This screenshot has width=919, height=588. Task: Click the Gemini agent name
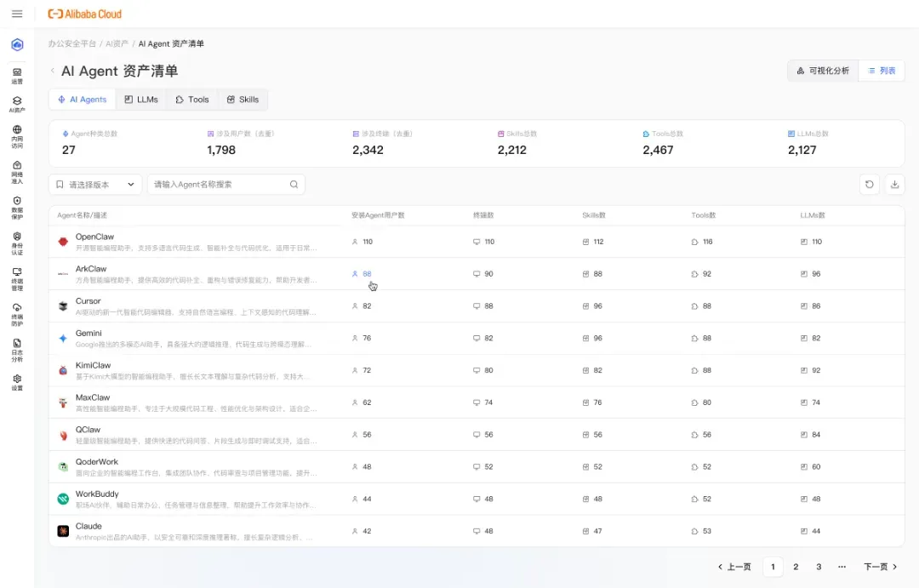[x=88, y=334]
